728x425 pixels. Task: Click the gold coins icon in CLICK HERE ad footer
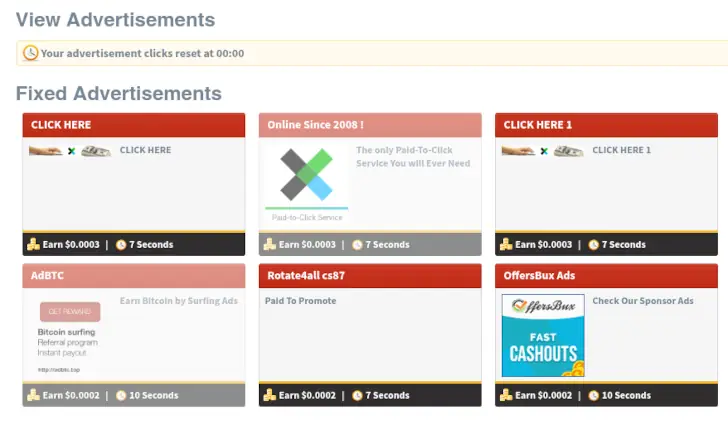click(x=33, y=244)
